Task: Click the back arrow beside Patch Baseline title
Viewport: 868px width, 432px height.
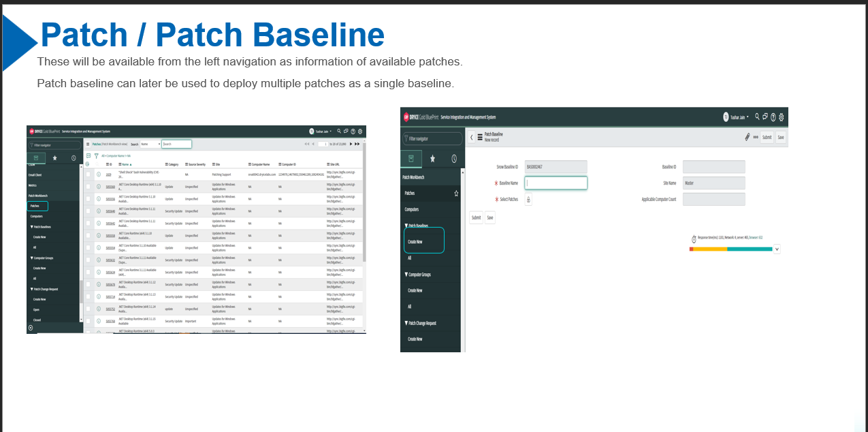Action: point(472,137)
